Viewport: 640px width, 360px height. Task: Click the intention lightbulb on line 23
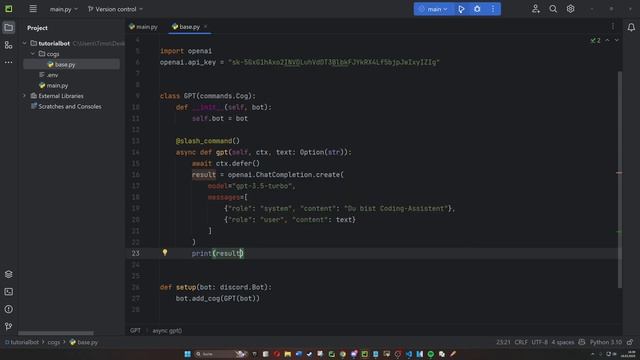pyautogui.click(x=165, y=253)
